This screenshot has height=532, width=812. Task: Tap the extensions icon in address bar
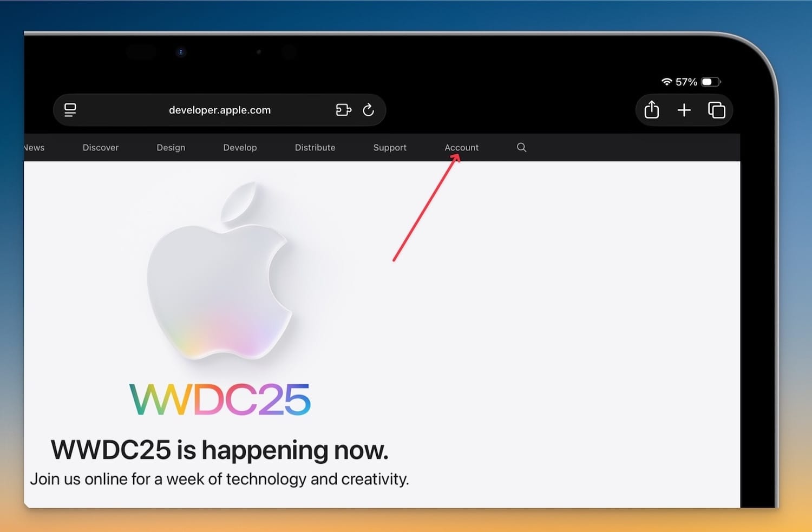343,110
